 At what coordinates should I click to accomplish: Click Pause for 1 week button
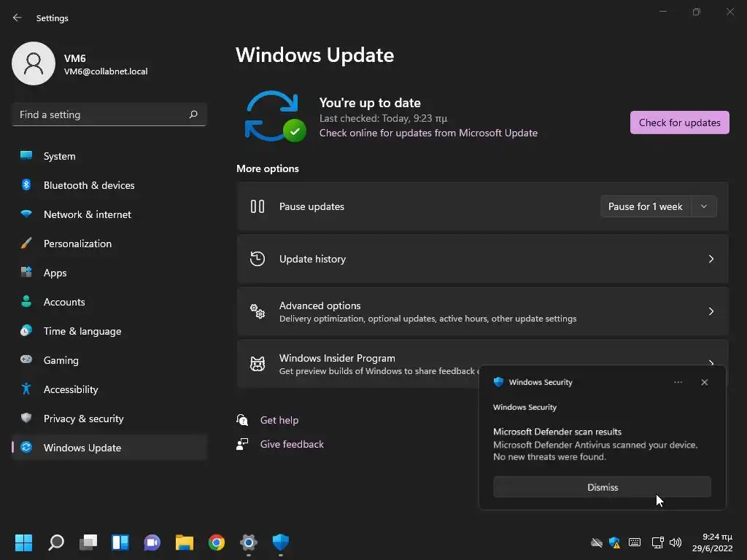click(x=645, y=206)
